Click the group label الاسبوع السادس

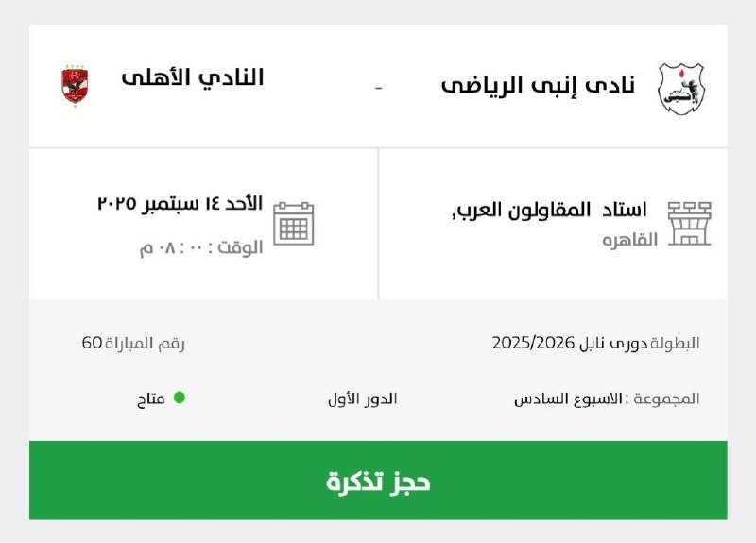coord(568,399)
